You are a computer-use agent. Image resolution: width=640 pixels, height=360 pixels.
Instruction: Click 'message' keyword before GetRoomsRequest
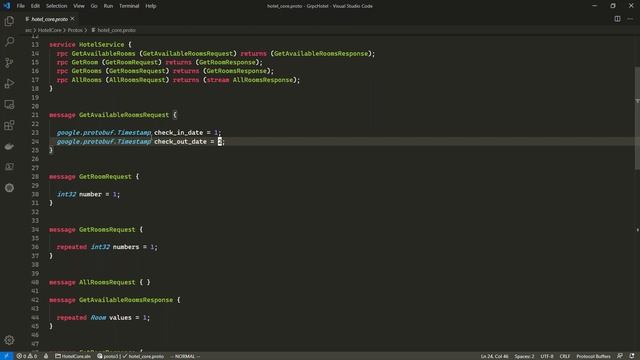[x=62, y=230]
